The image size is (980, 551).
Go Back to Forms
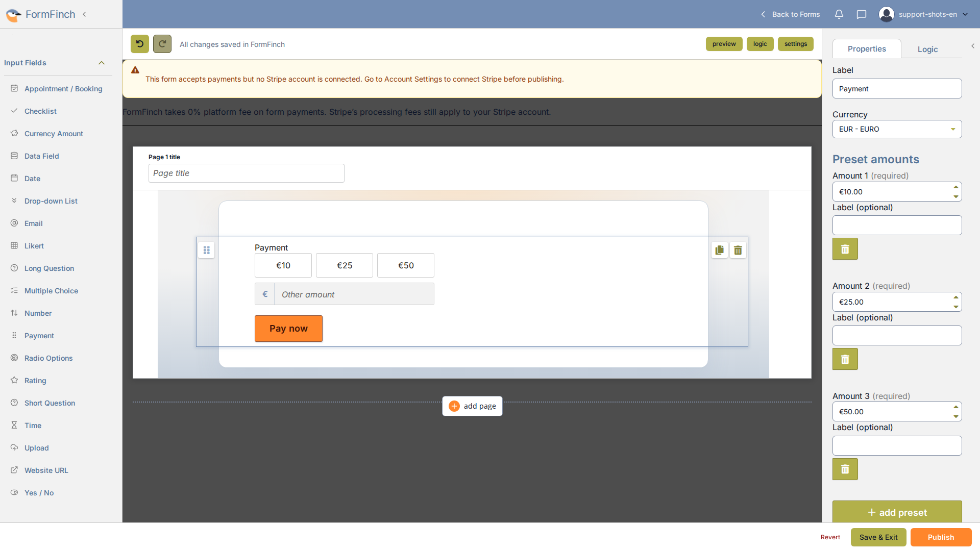pyautogui.click(x=790, y=14)
